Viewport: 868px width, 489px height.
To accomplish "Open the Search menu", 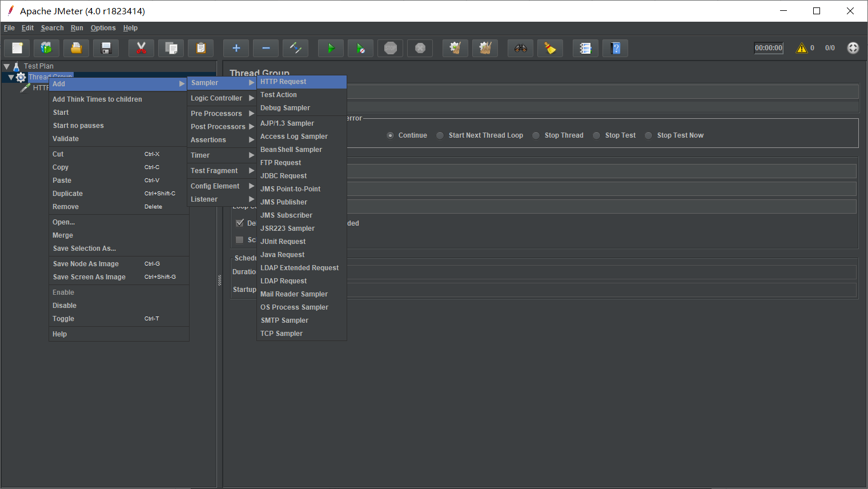I will [x=52, y=28].
